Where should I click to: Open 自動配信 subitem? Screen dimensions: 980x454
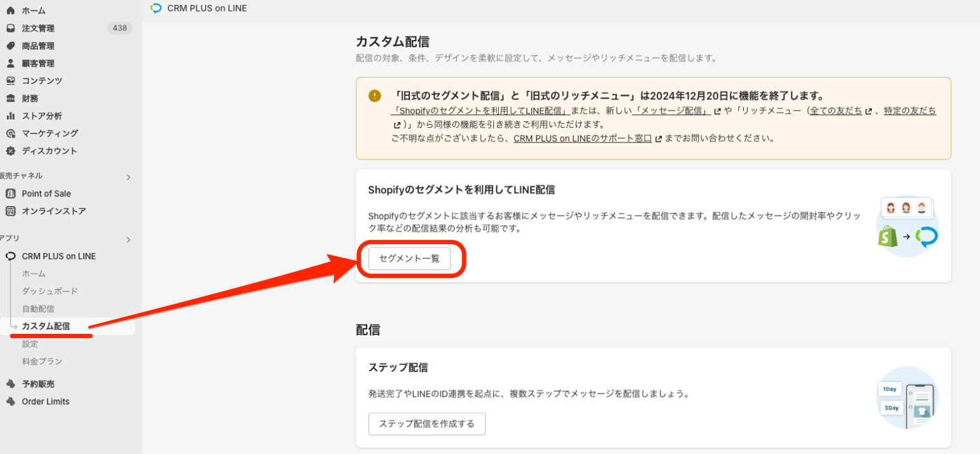tap(38, 309)
